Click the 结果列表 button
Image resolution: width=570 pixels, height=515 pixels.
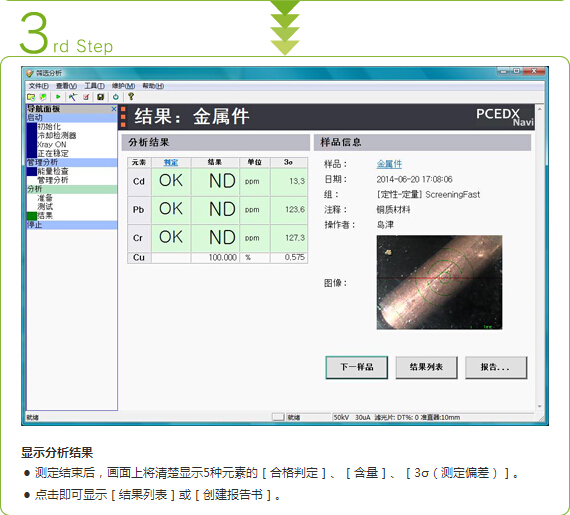click(x=426, y=367)
